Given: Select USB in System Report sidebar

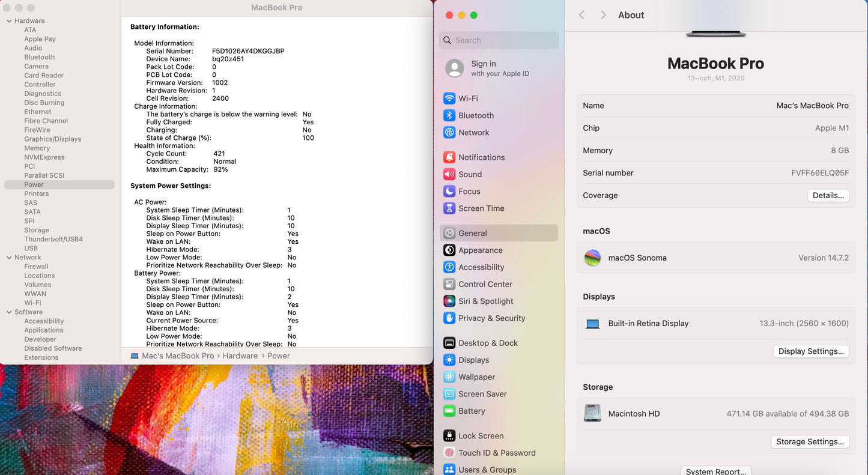Looking at the screenshot, I should [x=31, y=248].
